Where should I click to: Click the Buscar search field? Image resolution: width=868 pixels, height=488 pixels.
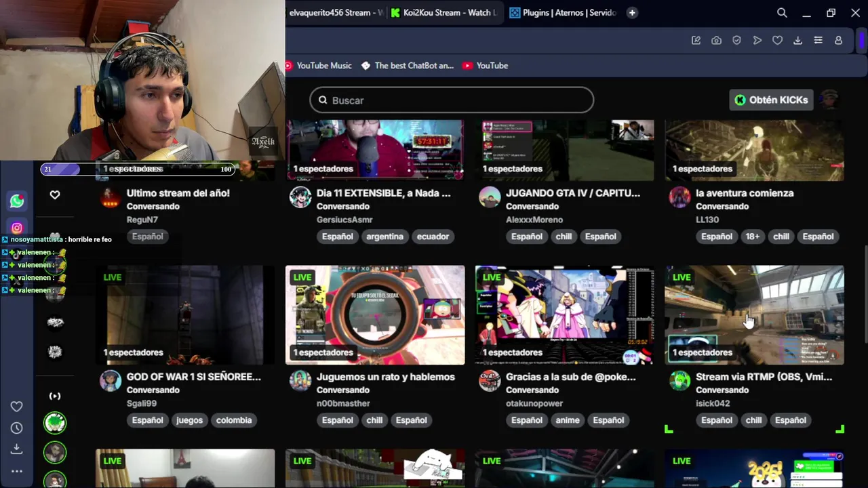pos(452,100)
